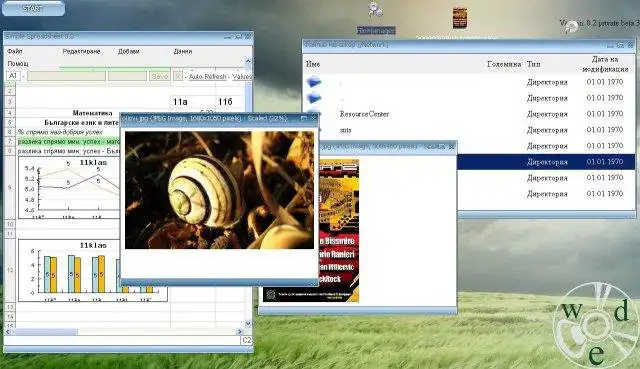
Task: Close the snail image viewer window
Action: click(313, 118)
